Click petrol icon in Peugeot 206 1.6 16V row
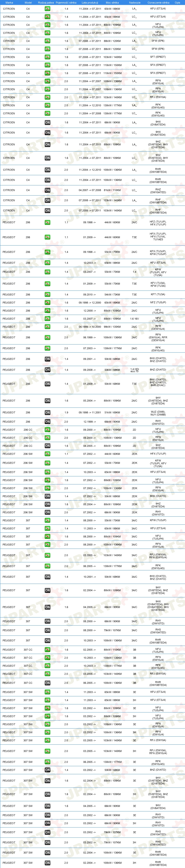185x868 pixels. 48,319
